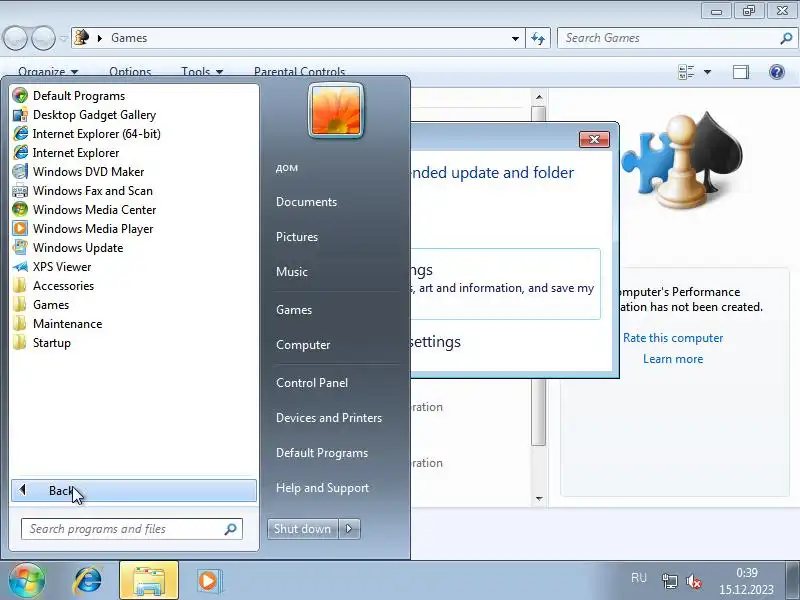Go Back to the main Start menu
This screenshot has height=600, width=800.
click(134, 490)
